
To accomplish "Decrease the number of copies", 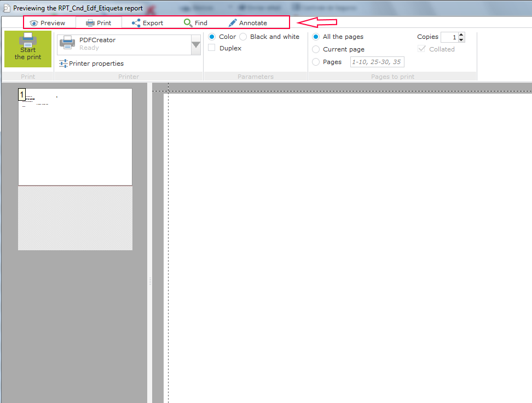I will 461,40.
